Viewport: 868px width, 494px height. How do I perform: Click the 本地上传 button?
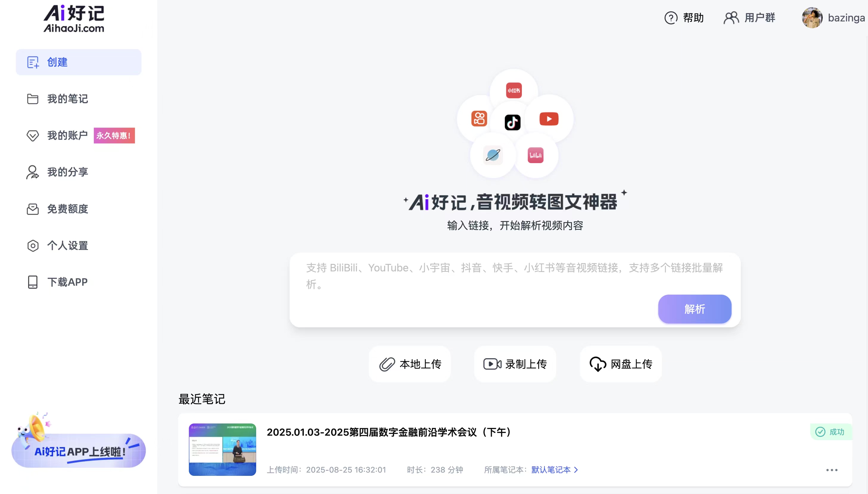[x=410, y=364]
